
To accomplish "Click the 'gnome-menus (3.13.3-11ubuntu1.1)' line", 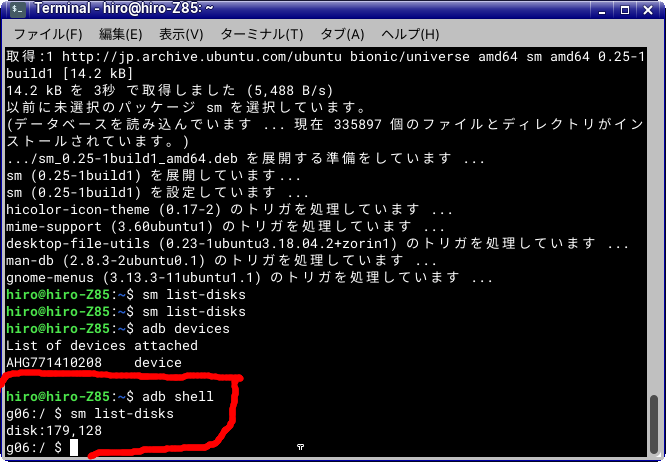I will [249, 277].
